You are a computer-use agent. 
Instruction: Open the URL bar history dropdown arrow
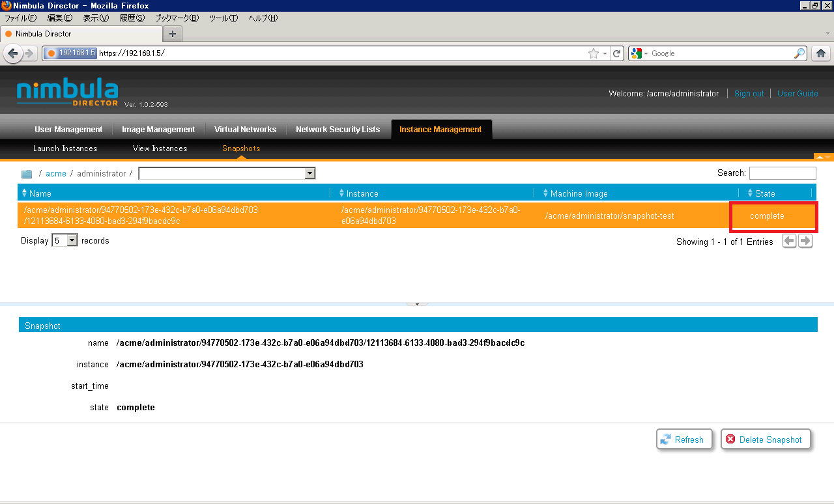(x=605, y=53)
